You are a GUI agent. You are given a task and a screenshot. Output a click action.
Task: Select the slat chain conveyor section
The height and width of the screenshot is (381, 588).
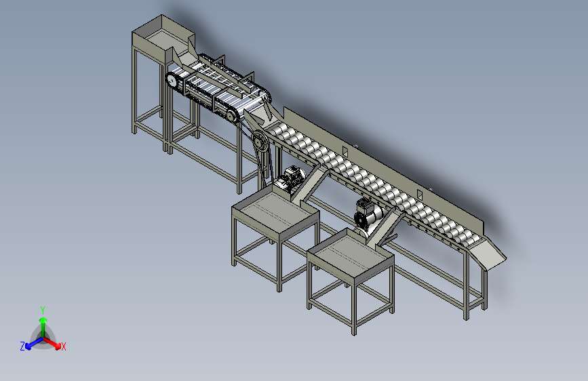point(219,88)
